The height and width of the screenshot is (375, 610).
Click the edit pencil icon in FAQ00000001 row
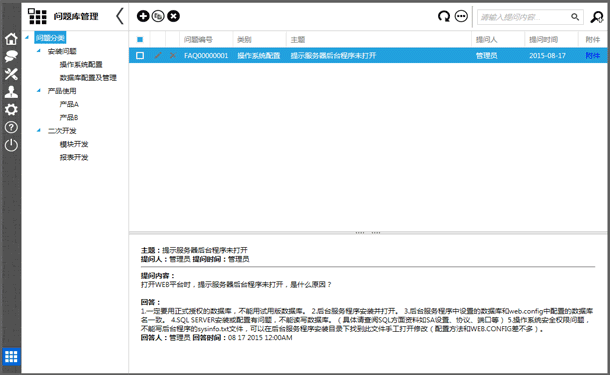tap(158, 56)
